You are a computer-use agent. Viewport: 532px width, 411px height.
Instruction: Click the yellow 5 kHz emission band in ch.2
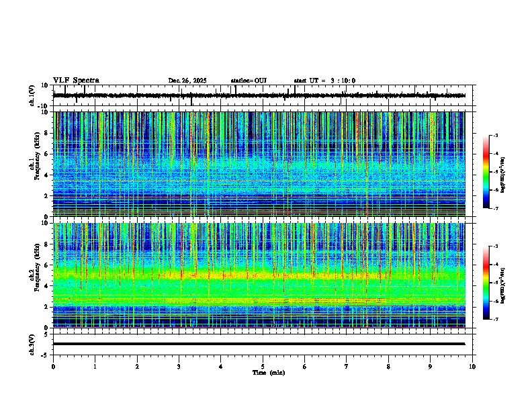259,275
